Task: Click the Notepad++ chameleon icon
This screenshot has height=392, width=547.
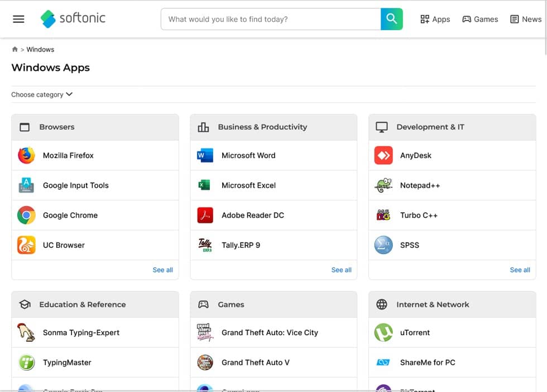Action: 383,185
